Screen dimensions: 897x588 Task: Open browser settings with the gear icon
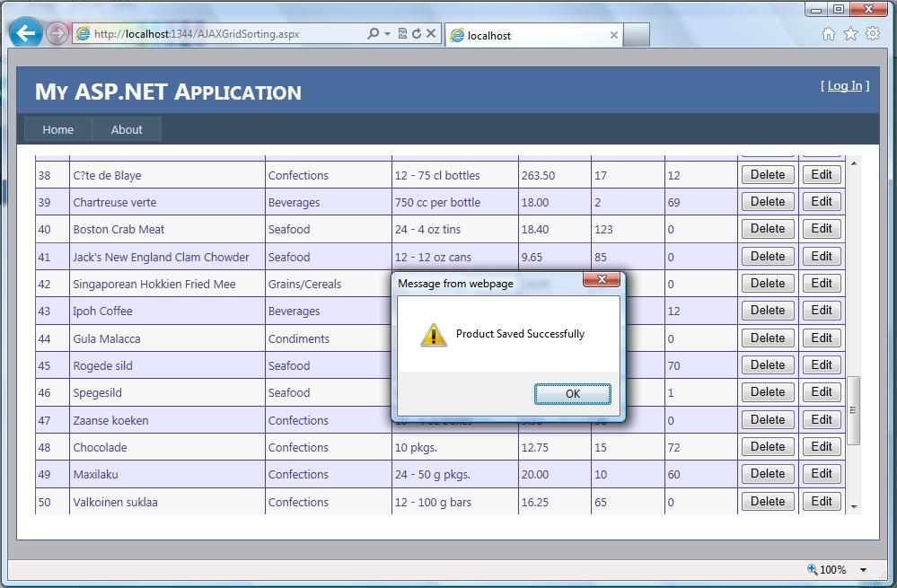[x=873, y=32]
